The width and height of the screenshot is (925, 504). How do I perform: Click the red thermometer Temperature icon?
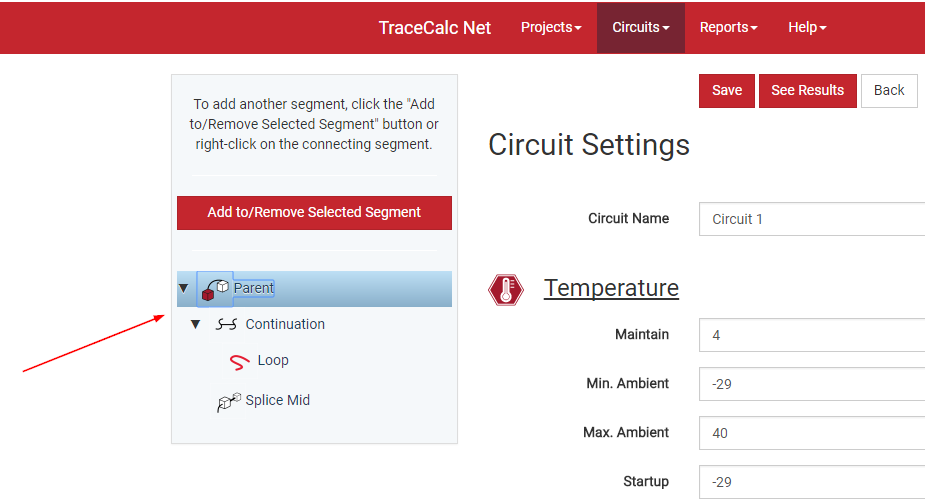point(506,290)
